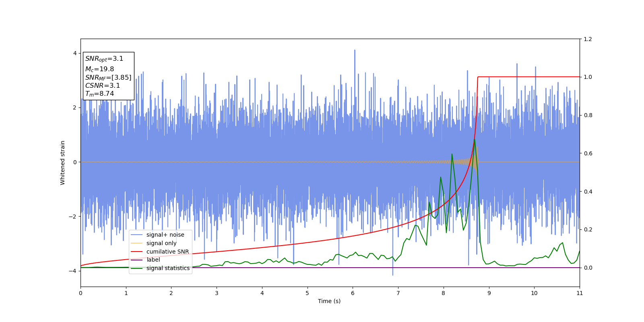
Task: Click the x-axis tick label 7
Action: point(398,293)
